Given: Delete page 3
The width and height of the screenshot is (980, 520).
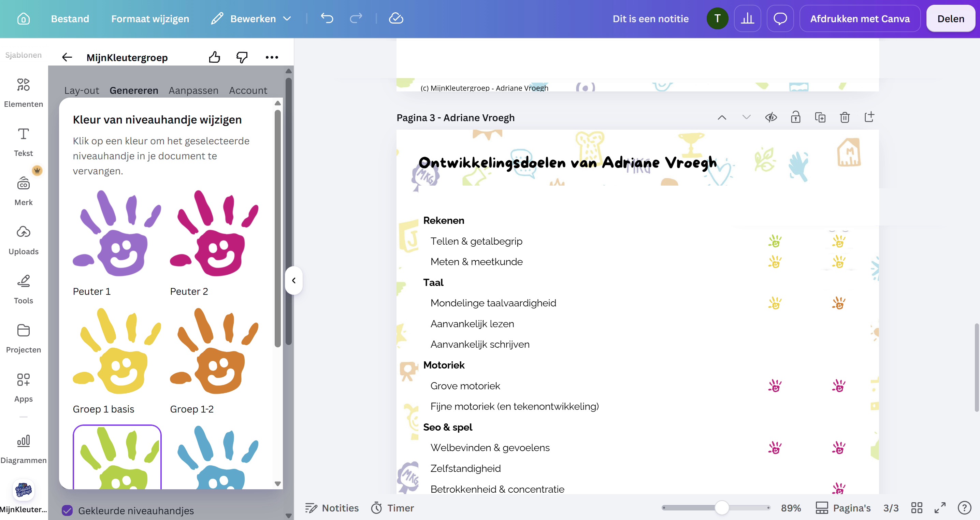Looking at the screenshot, I should pyautogui.click(x=845, y=117).
